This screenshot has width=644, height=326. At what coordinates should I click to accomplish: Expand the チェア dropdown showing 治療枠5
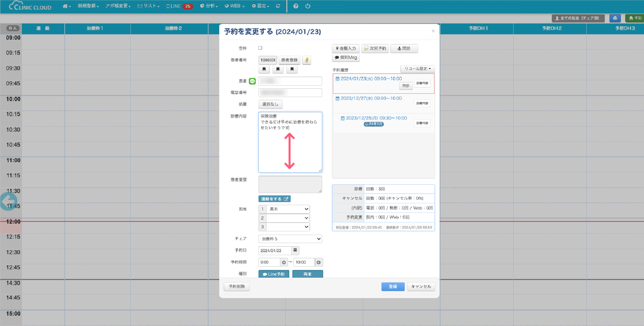pos(290,239)
